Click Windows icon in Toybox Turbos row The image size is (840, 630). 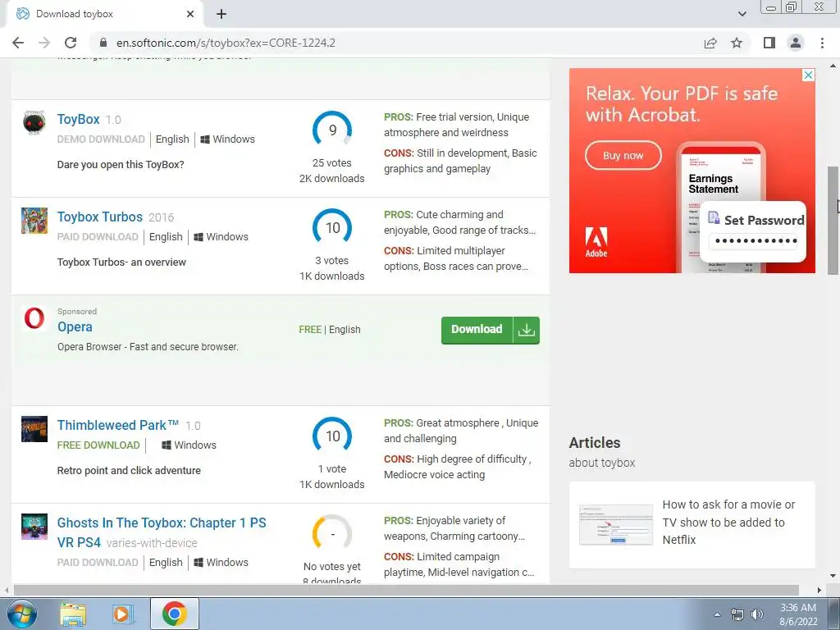click(199, 237)
